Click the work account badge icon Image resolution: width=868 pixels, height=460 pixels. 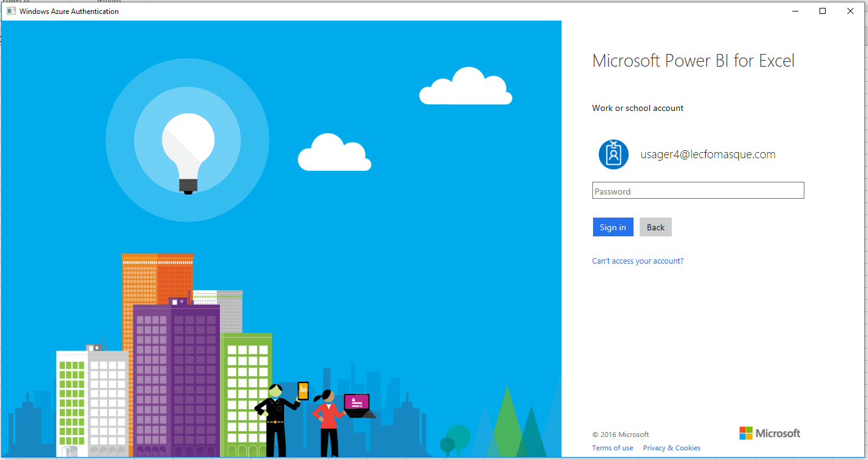613,154
